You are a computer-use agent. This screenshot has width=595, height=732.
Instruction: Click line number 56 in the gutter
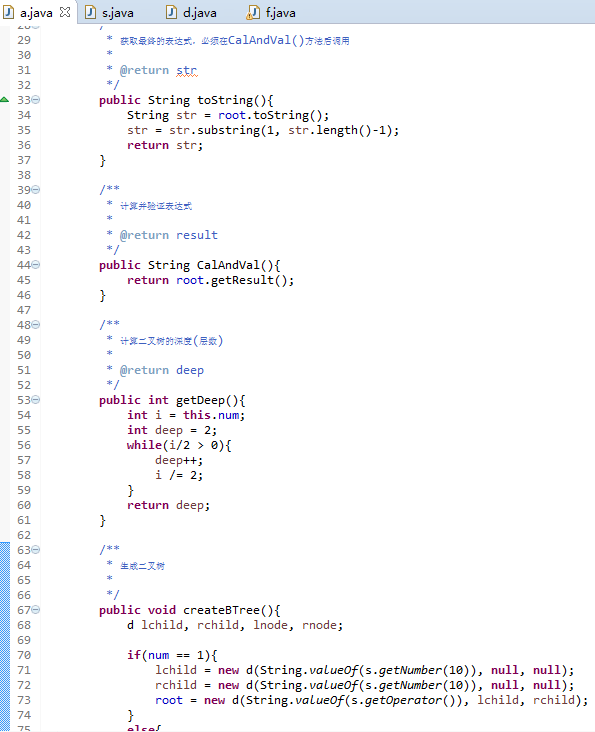click(x=24, y=445)
